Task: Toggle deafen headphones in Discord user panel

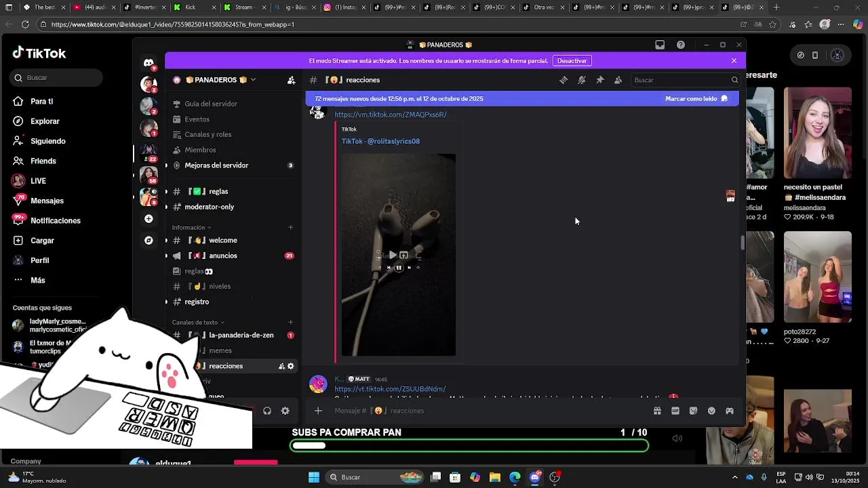Action: point(267,411)
